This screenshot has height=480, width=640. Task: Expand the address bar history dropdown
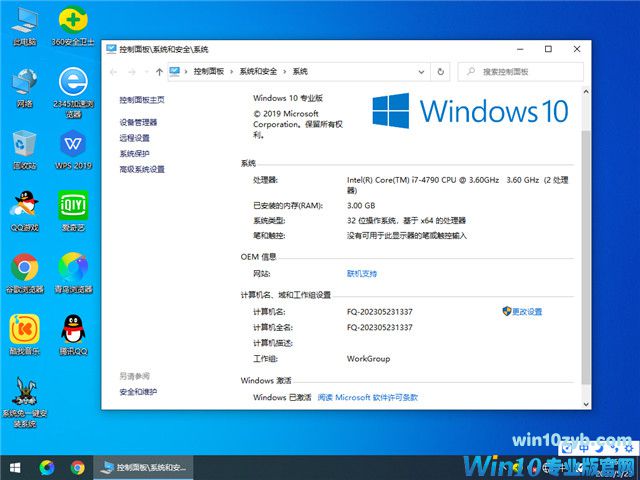pyautogui.click(x=421, y=72)
